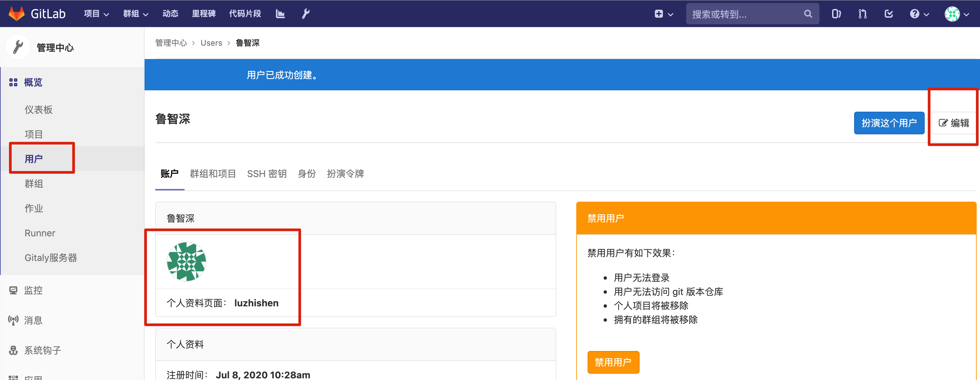This screenshot has height=380, width=980.
Task: Open 代码片段 in top navigation
Action: 245,14
